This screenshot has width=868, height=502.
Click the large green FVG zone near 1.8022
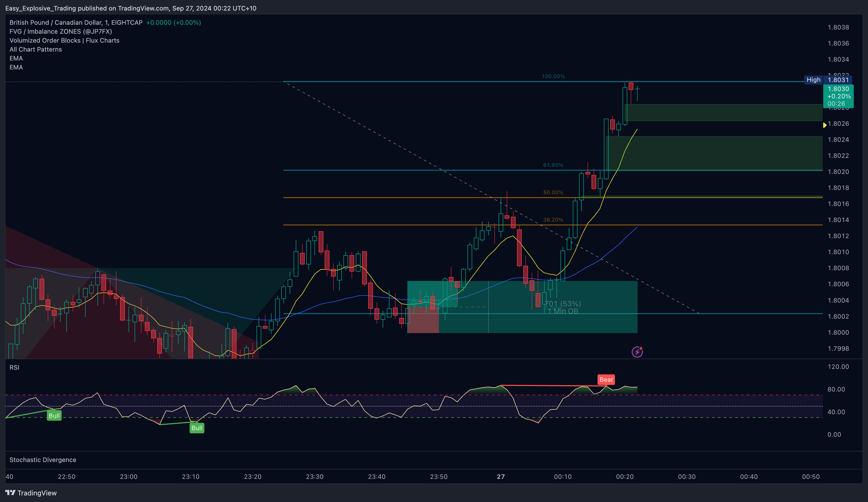pyautogui.click(x=714, y=153)
